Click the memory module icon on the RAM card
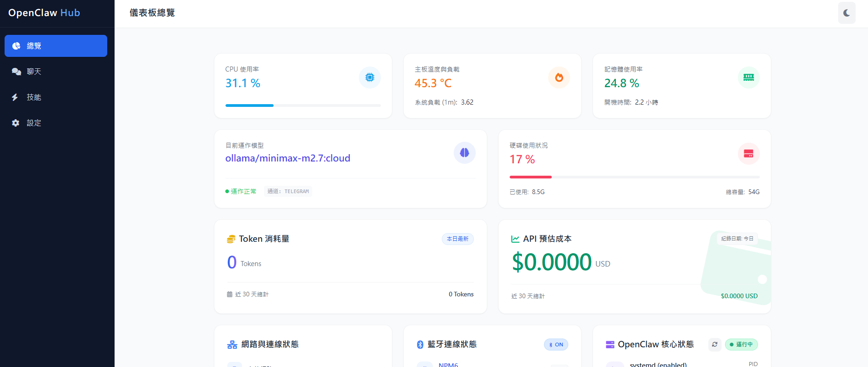 pos(748,78)
